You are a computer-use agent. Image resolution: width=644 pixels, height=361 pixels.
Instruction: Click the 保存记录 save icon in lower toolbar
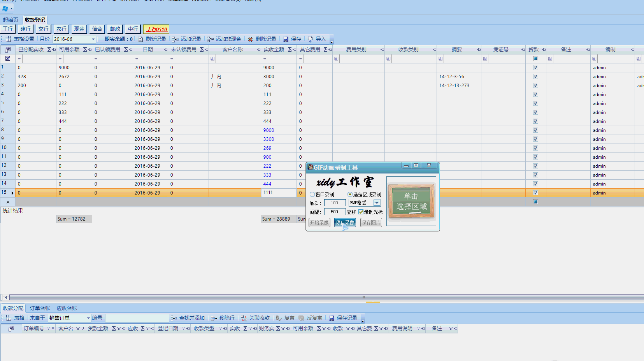pyautogui.click(x=332, y=318)
